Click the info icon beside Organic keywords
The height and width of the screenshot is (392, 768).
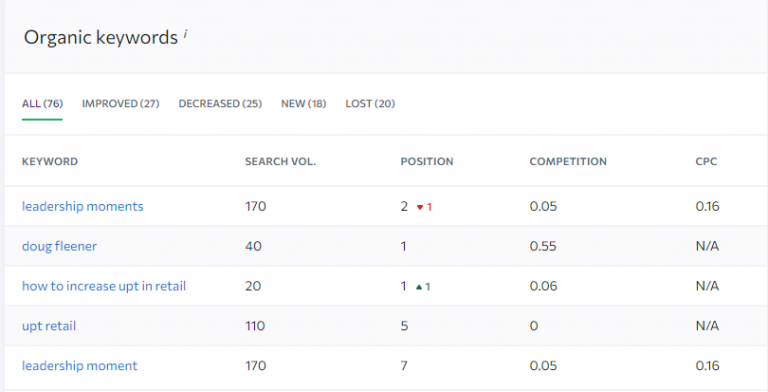point(186,33)
